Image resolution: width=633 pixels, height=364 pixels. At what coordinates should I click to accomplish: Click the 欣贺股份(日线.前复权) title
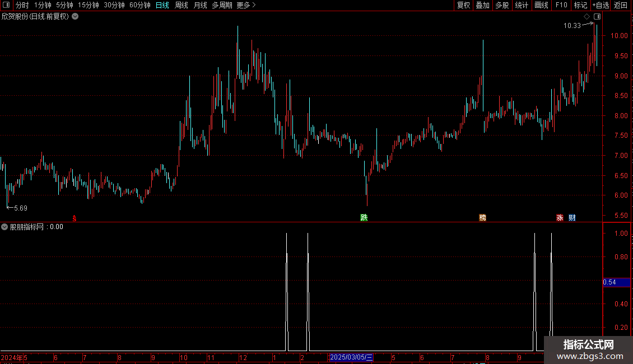(x=35, y=17)
